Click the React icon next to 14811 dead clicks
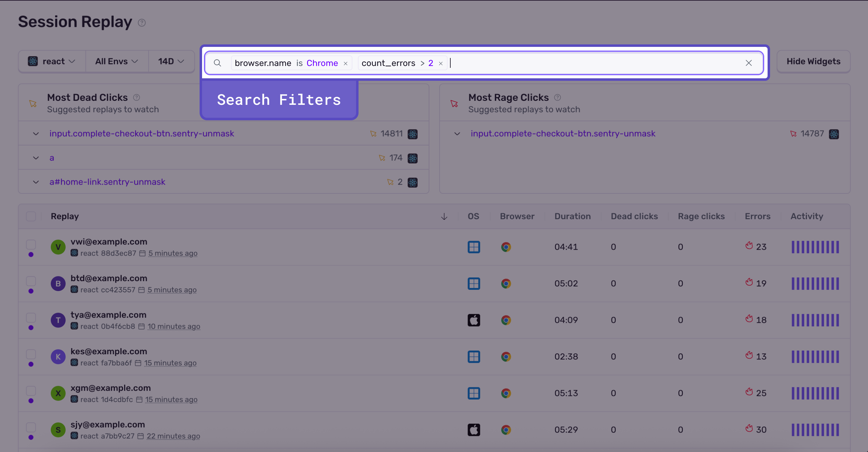The height and width of the screenshot is (452, 868). [x=413, y=134]
